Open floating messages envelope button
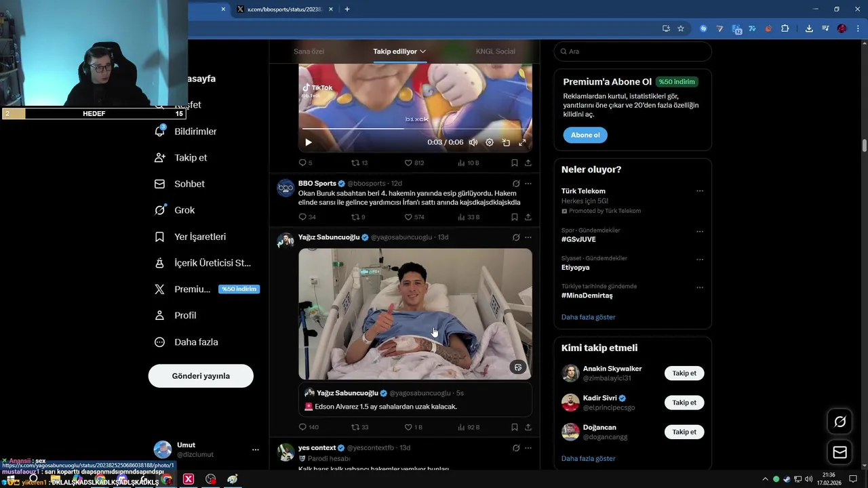 pos(840,452)
